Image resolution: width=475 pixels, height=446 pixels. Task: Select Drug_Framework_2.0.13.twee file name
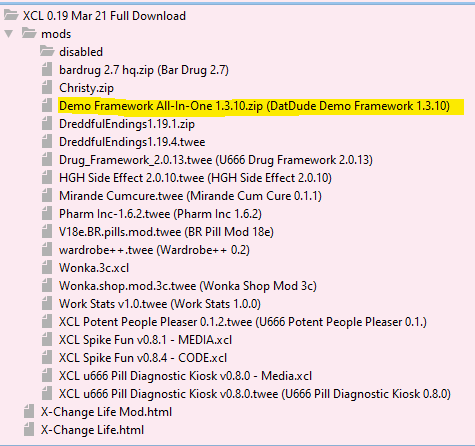[216, 160]
